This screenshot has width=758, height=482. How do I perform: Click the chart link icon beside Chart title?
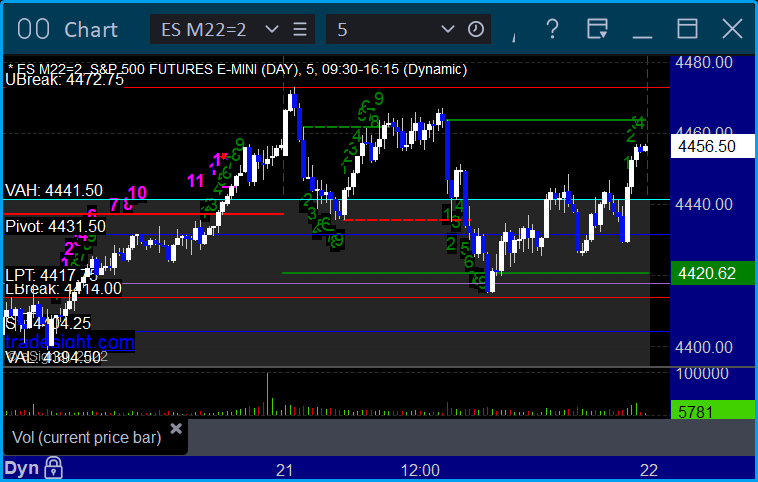pyautogui.click(x=33, y=29)
